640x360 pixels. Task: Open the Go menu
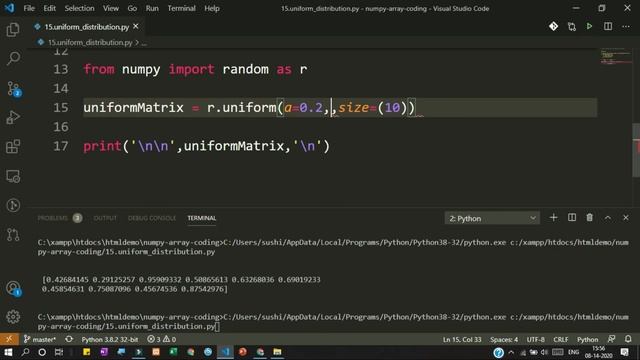tap(132, 8)
